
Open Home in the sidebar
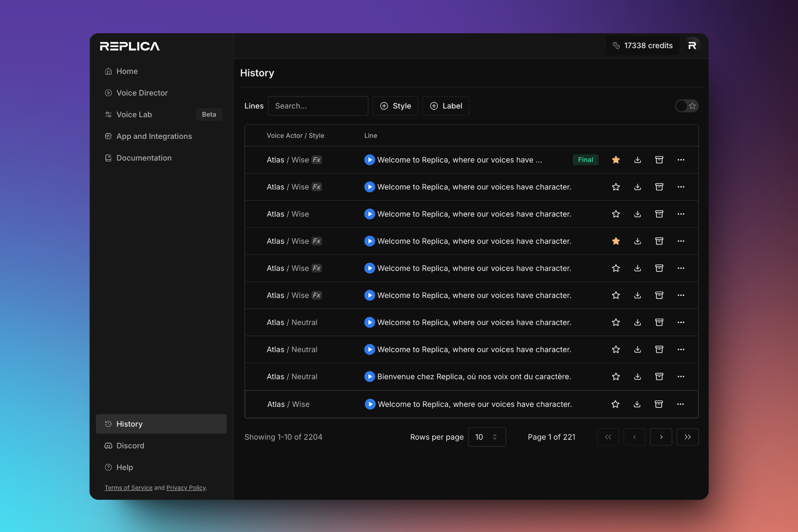(x=161, y=71)
